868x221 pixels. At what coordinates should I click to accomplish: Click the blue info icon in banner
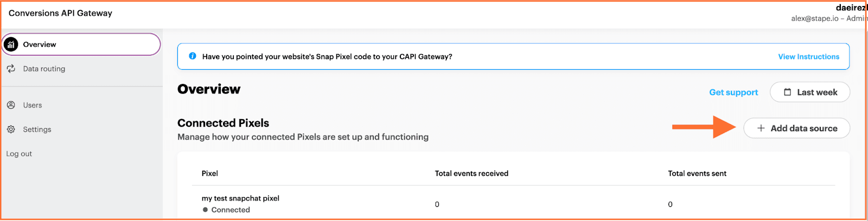click(192, 56)
